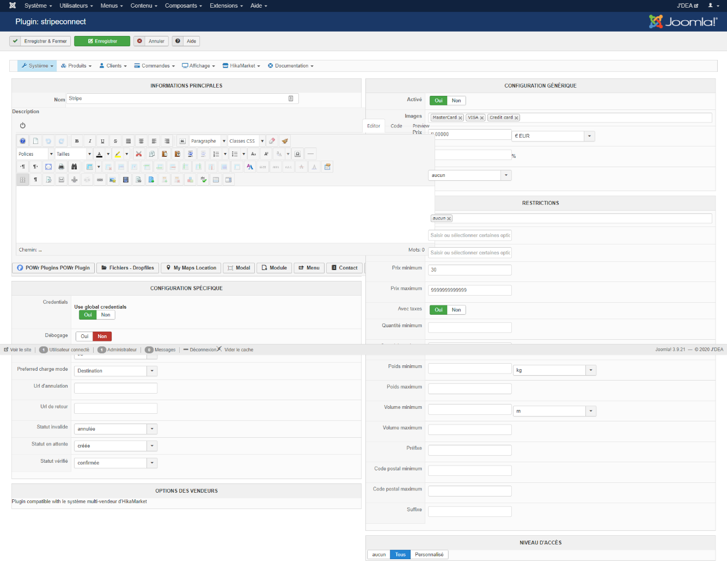Set Use global credentials to Oui
Viewport: 727px width, 588px height.
coord(88,315)
